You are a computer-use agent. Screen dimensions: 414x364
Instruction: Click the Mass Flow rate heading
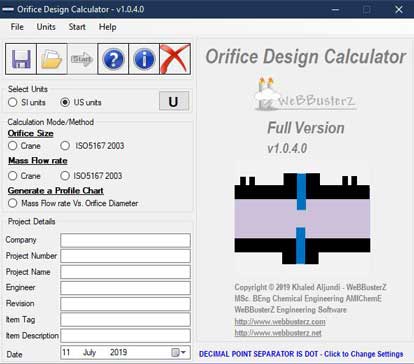coord(38,161)
